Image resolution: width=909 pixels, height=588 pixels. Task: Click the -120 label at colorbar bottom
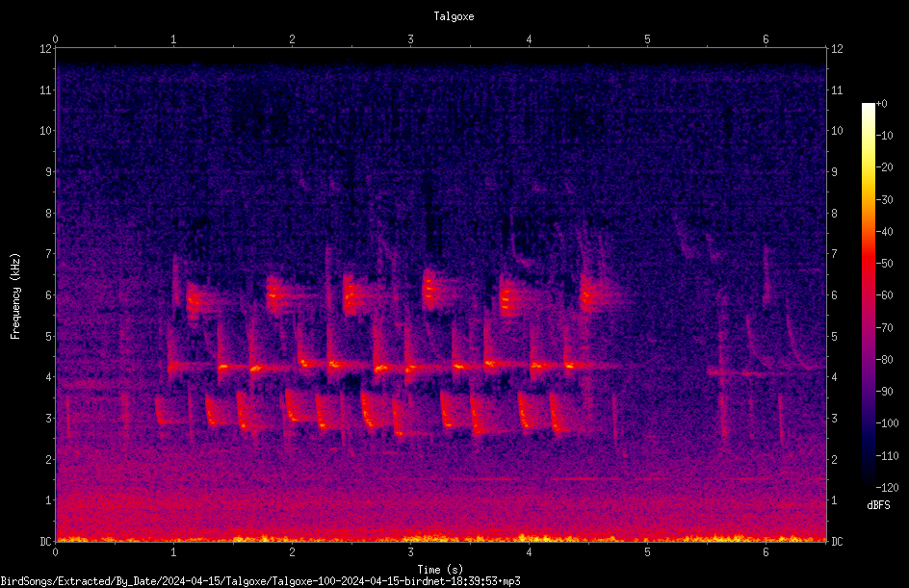(887, 487)
